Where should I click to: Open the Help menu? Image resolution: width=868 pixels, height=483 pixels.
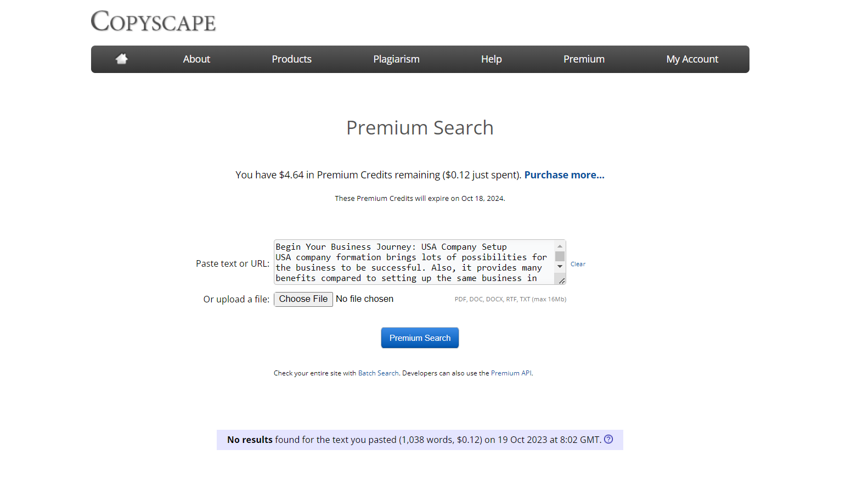[491, 59]
